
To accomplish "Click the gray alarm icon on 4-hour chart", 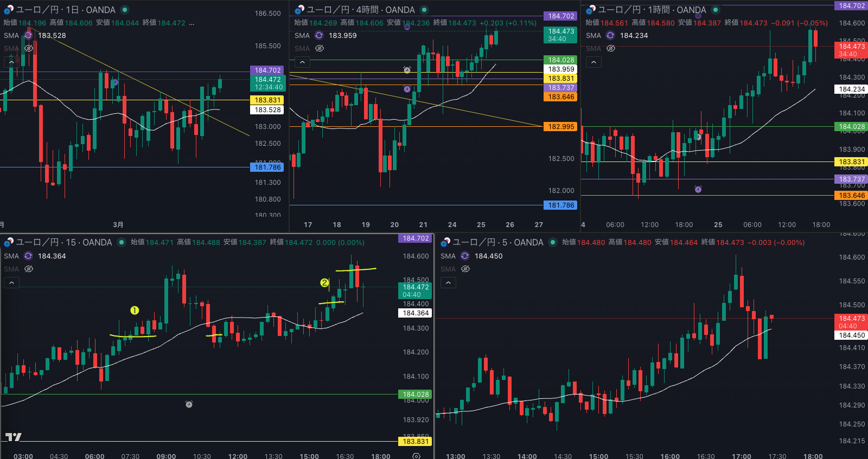I will (x=407, y=70).
